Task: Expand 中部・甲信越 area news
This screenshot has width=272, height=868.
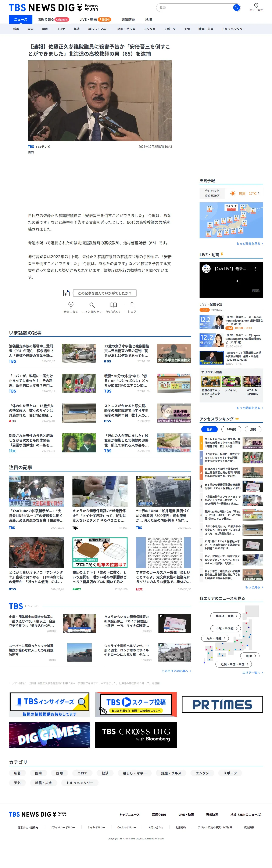Action: [x=226, y=628]
